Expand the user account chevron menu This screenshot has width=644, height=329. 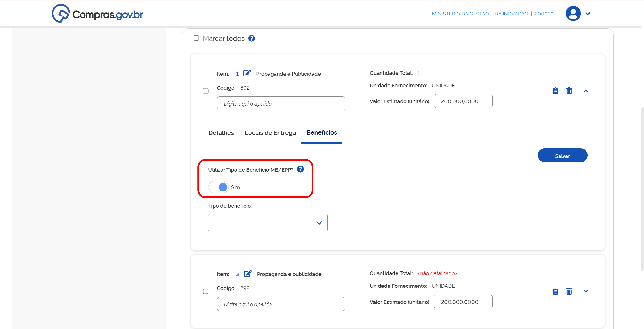[x=588, y=14]
